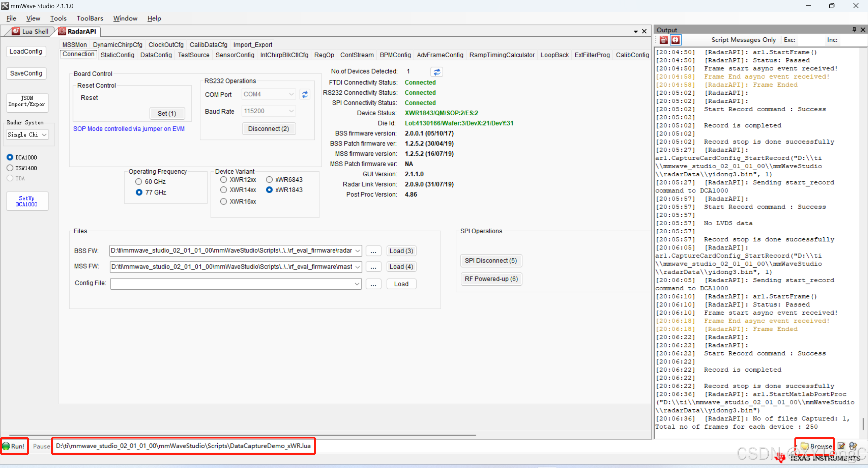
Task: Run the Lua script with Run!
Action: (14, 446)
